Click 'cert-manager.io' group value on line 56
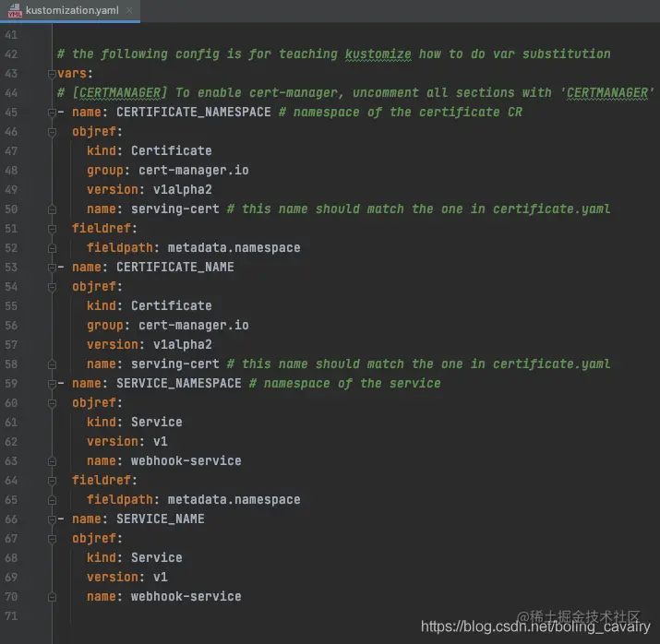Viewport: 660px width, 644px height. click(x=194, y=326)
